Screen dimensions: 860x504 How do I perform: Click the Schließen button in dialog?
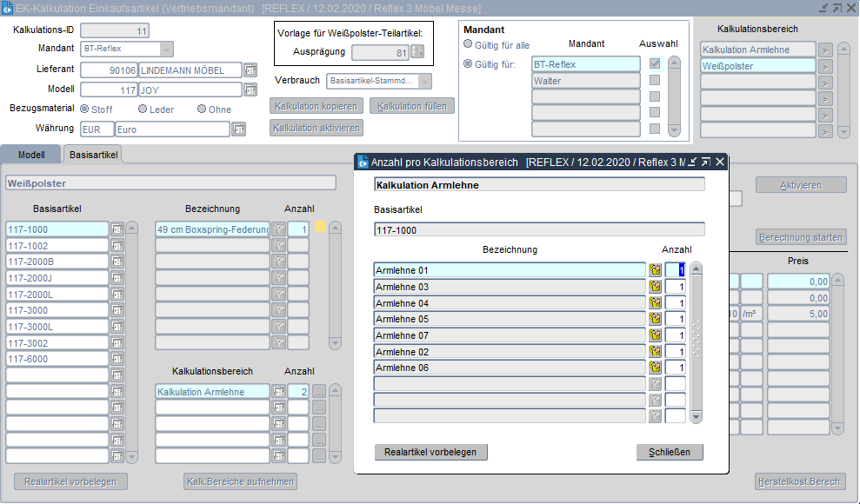[669, 452]
